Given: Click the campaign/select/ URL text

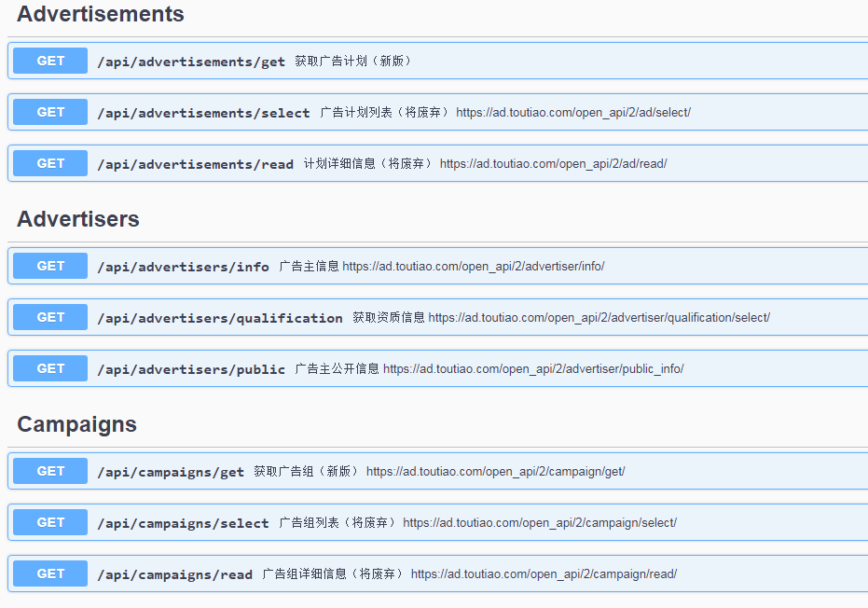Looking at the screenshot, I should coord(540,523).
